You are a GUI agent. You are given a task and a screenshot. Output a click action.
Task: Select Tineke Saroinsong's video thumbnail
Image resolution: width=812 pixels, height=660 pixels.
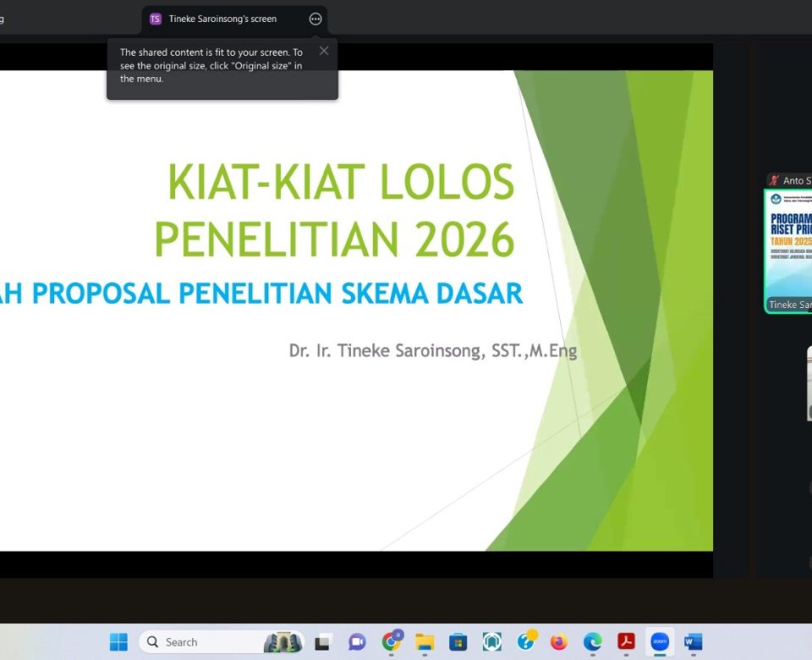click(787, 250)
